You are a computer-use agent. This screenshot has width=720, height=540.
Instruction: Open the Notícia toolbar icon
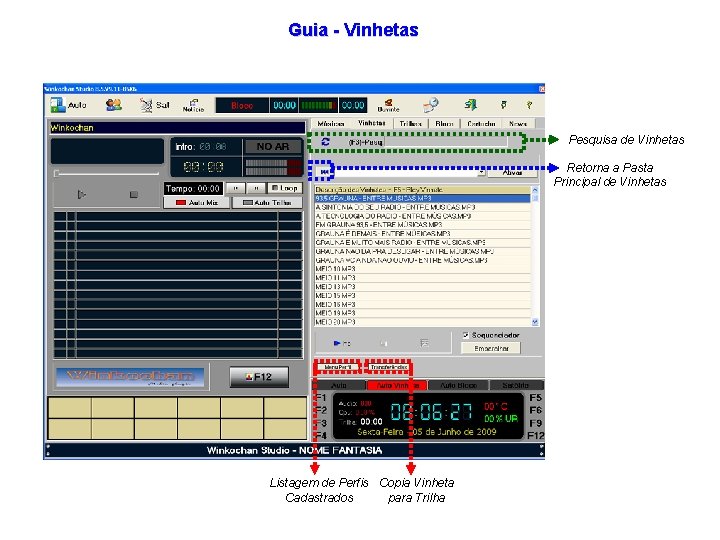coord(193,105)
